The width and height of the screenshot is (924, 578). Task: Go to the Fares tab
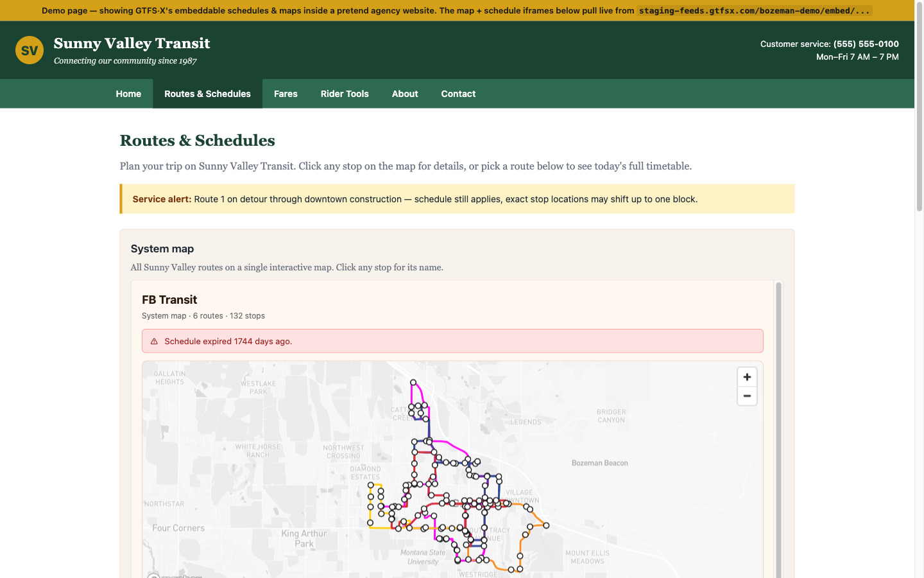(286, 94)
